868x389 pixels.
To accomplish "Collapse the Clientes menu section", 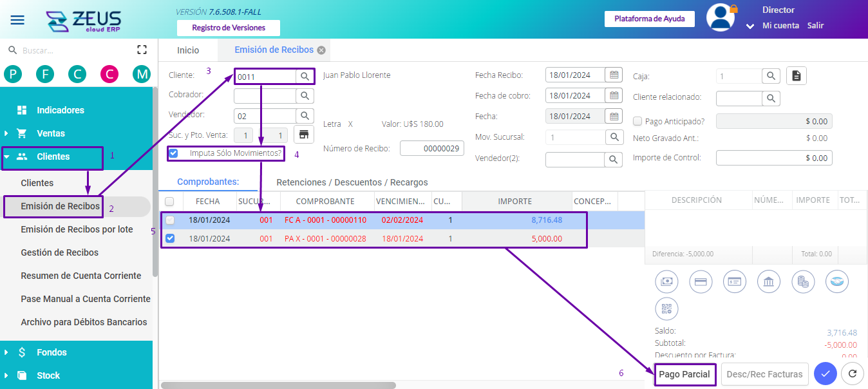I will (x=6, y=157).
